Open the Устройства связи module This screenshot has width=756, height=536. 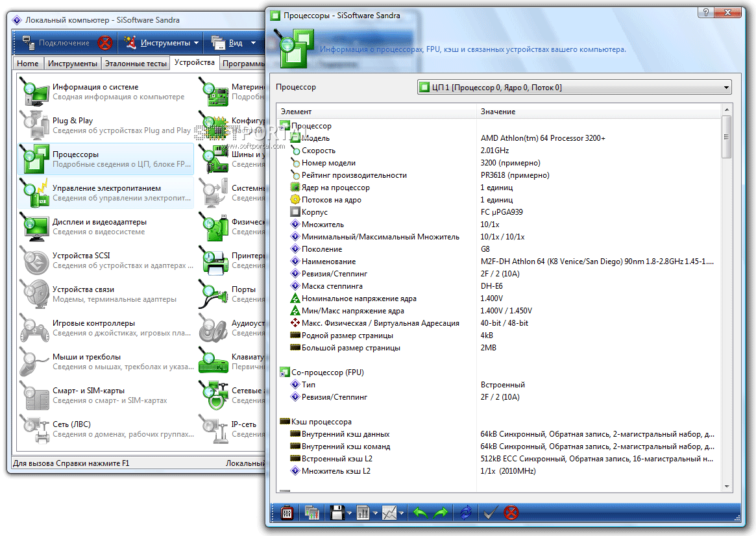pos(106,294)
